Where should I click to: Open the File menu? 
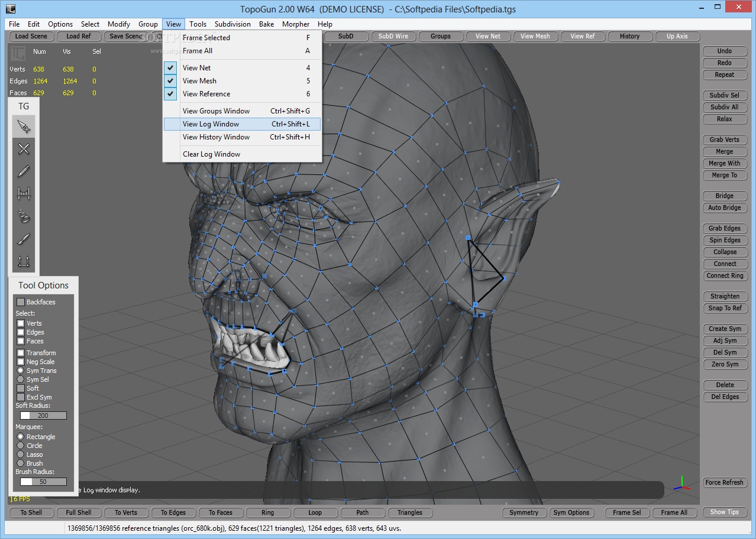click(14, 24)
